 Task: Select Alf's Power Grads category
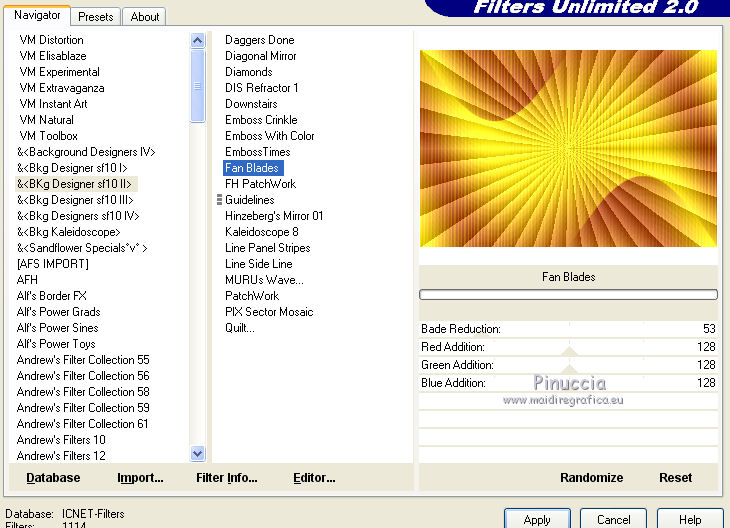pos(59,312)
